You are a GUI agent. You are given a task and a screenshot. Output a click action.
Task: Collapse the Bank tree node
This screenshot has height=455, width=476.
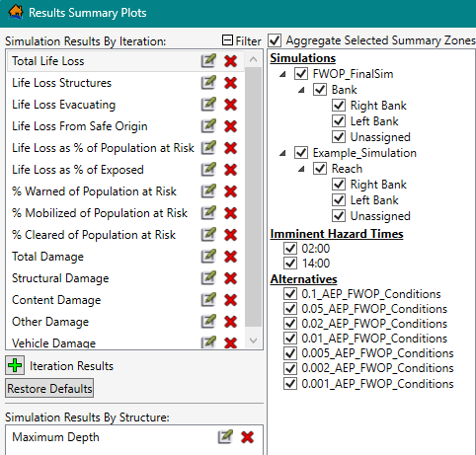click(x=301, y=90)
